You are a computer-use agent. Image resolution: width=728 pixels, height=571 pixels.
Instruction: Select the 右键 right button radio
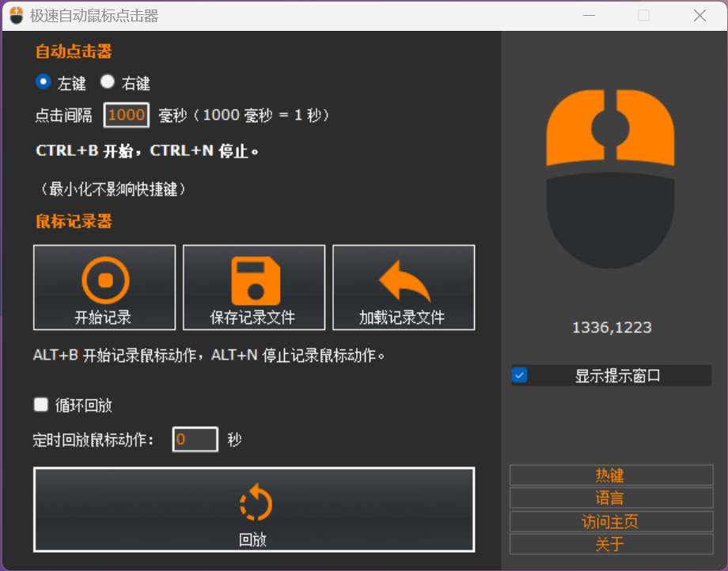click(108, 82)
